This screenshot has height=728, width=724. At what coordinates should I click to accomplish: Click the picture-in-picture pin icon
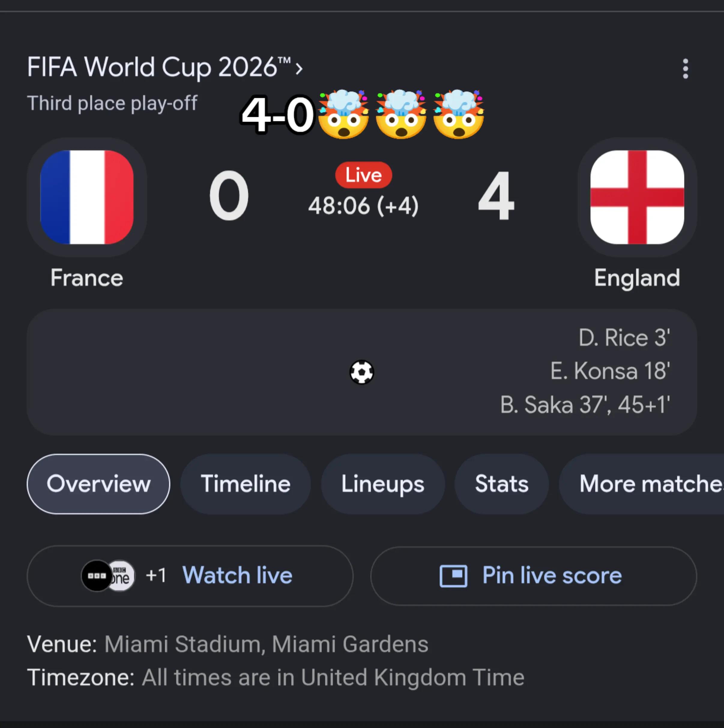[454, 576]
